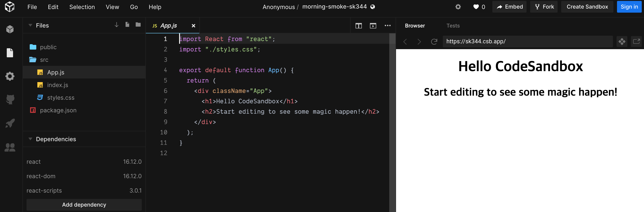Viewport: 644px width, 212px height.
Task: Refresh the preview browser
Action: pyautogui.click(x=434, y=41)
